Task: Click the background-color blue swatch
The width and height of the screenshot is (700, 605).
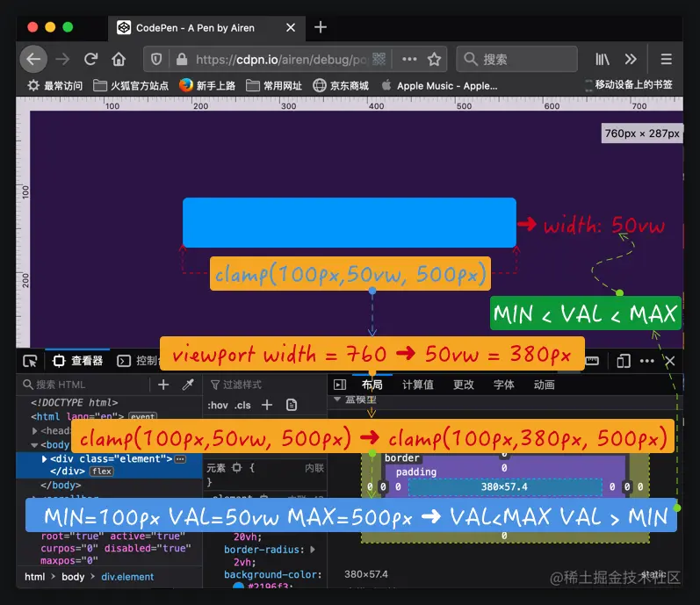Action: pyautogui.click(x=239, y=586)
